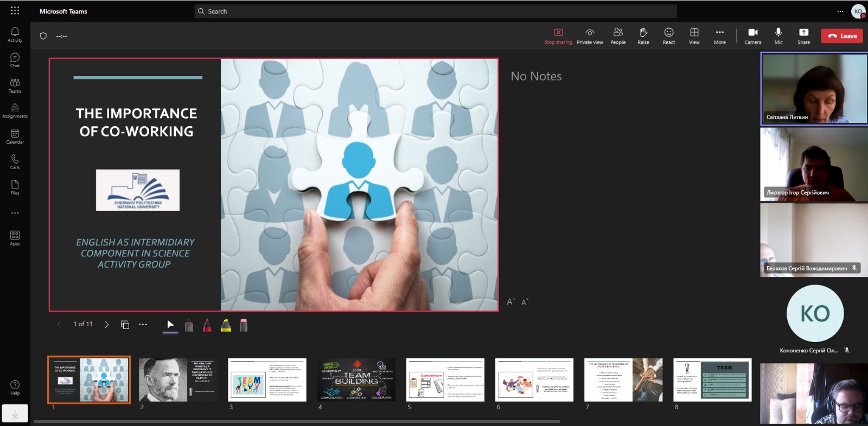Toggle the Camera on or off
Image resolution: width=868 pixels, height=426 pixels.
click(752, 36)
